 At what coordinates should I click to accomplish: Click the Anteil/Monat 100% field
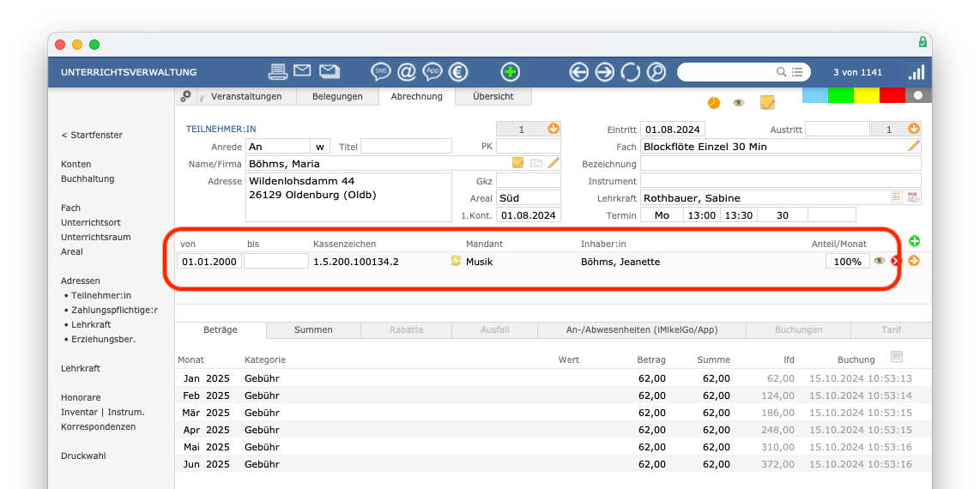(848, 261)
